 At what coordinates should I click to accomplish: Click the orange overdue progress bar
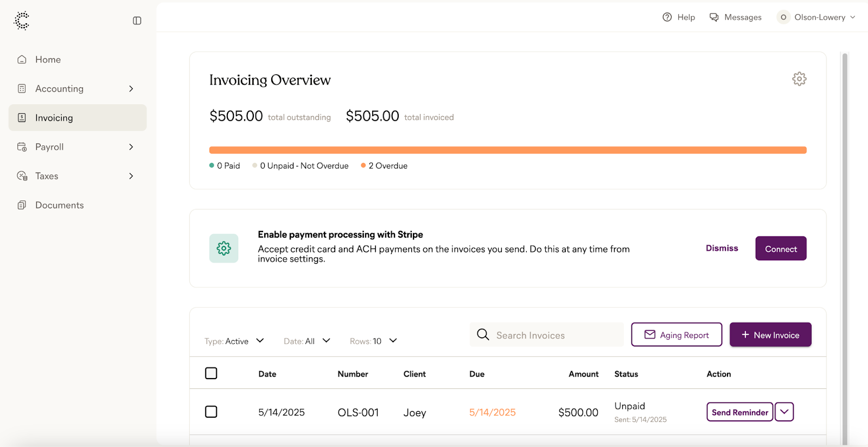[x=508, y=150]
